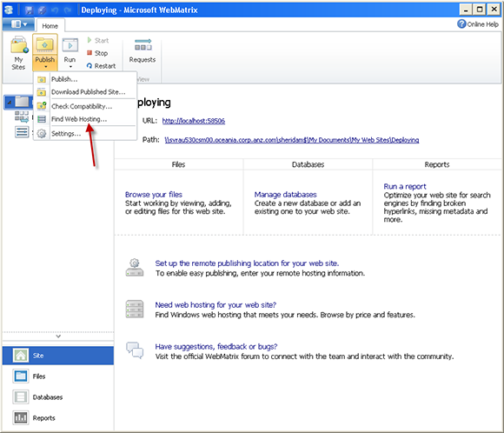This screenshot has width=504, height=433.
Task: Click the Undo quick access icon
Action: click(55, 10)
